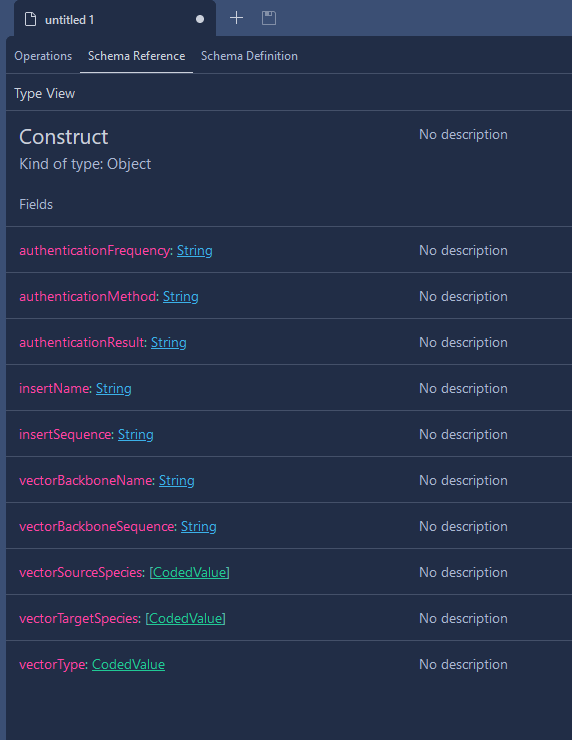Click the new tab plus icon
Viewport: 572px width, 740px height.
[236, 18]
